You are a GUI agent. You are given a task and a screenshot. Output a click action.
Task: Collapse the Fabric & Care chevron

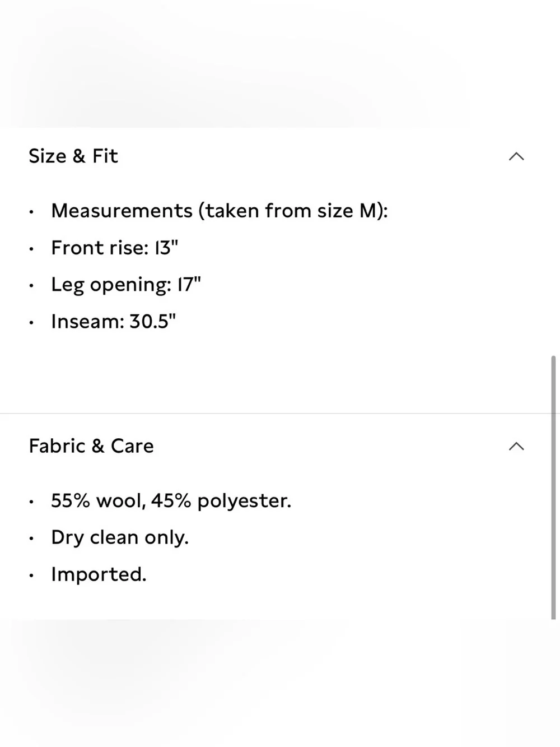(x=516, y=446)
